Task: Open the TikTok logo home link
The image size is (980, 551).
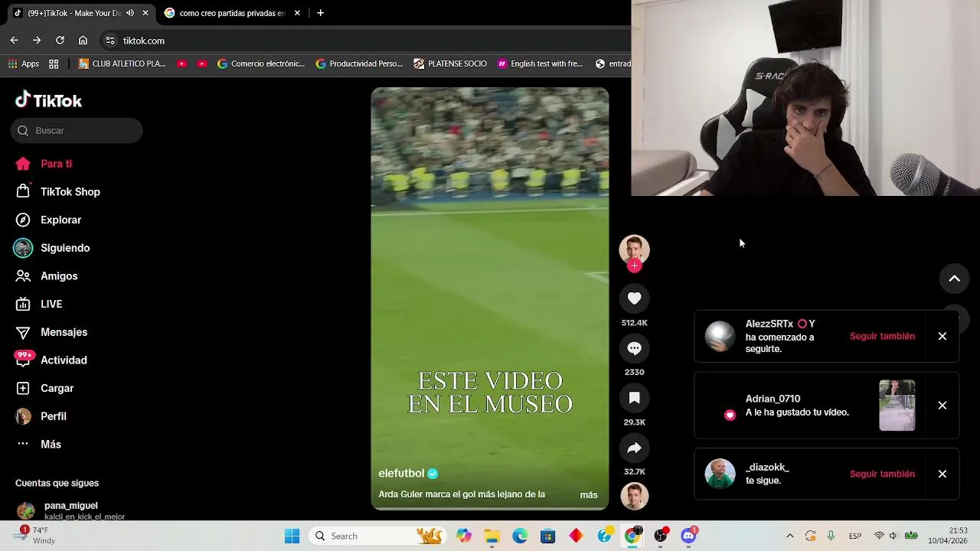Action: [48, 100]
